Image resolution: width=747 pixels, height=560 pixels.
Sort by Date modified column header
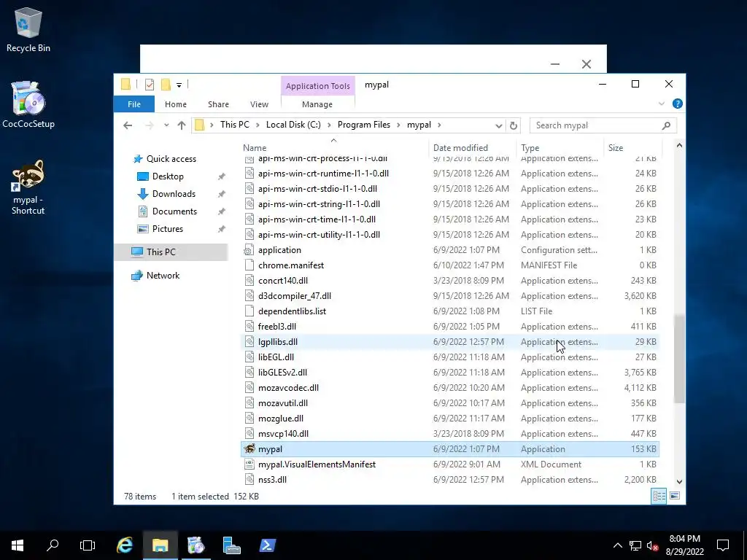pyautogui.click(x=472, y=147)
